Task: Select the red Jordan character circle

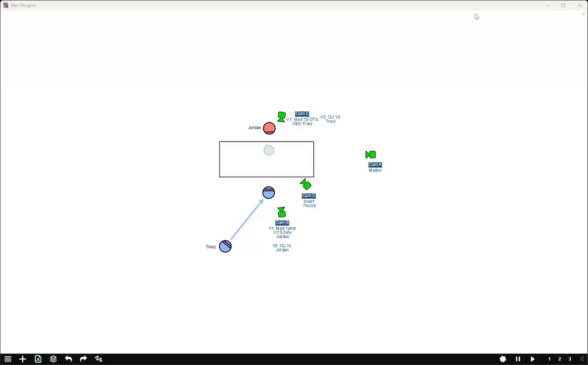Action: click(x=269, y=128)
